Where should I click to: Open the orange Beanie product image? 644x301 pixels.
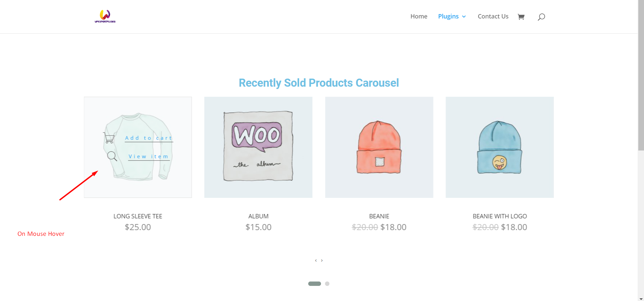tap(379, 147)
